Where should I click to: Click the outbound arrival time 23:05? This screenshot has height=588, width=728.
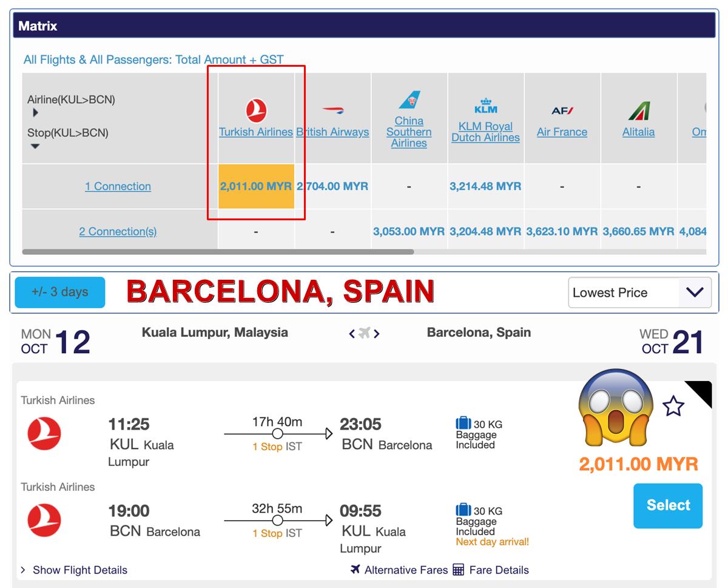click(x=362, y=424)
